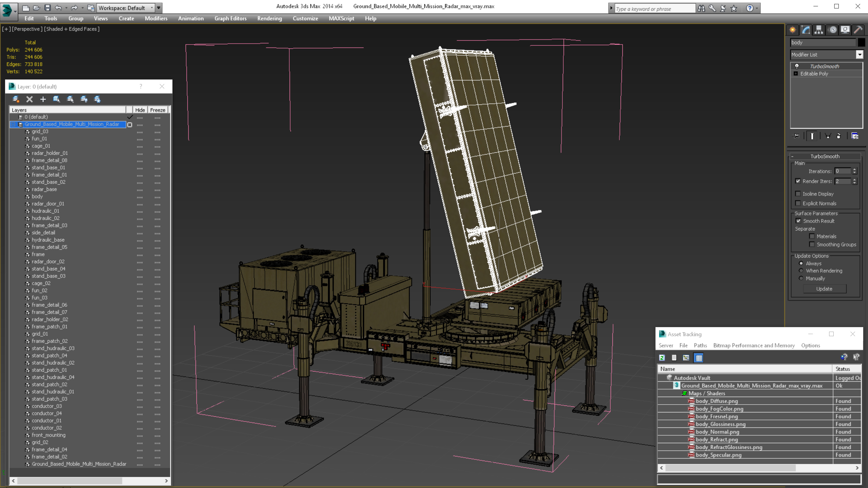Image resolution: width=868 pixels, height=488 pixels.
Task: Click Add Selected Objects plus icon
Action: (43, 99)
